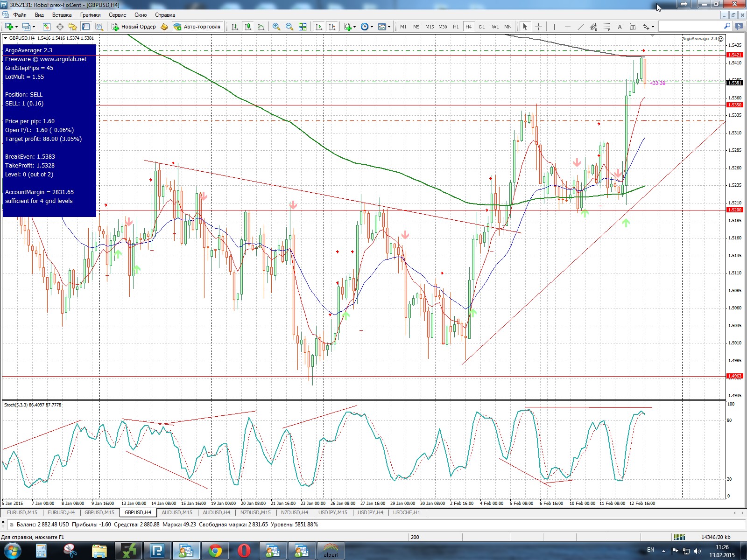
Task: Switch to the USDJPY,H4 chart tab
Action: tap(370, 512)
